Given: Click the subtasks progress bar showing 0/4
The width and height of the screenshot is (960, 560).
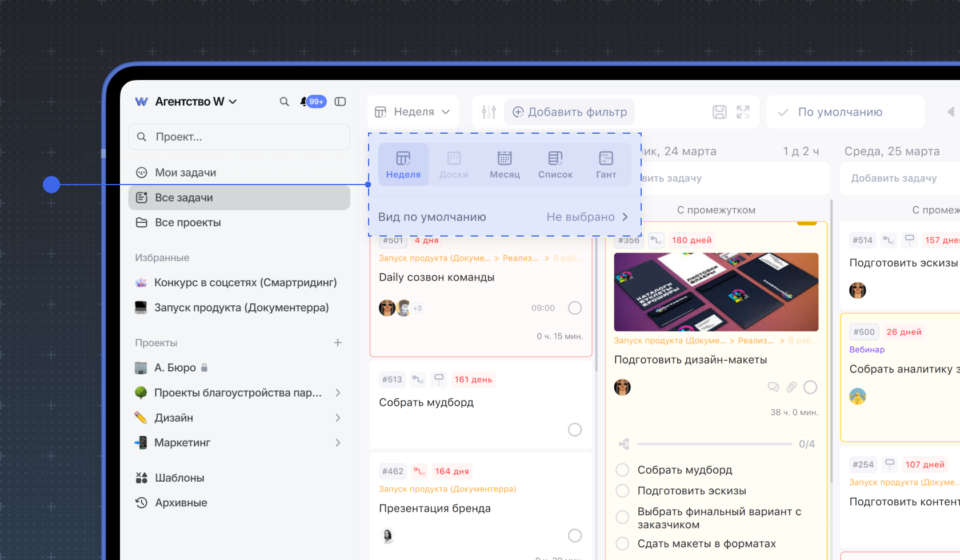Looking at the screenshot, I should click(x=714, y=444).
